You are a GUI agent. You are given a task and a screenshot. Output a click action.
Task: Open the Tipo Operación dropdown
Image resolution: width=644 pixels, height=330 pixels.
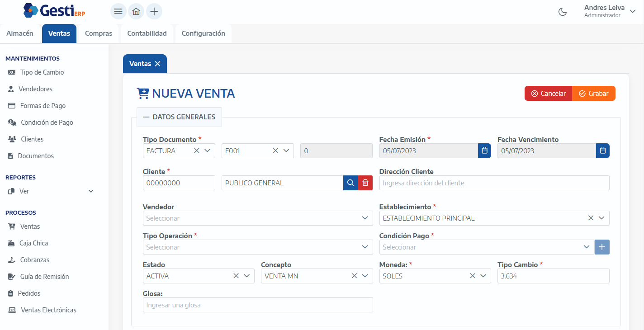pos(258,247)
